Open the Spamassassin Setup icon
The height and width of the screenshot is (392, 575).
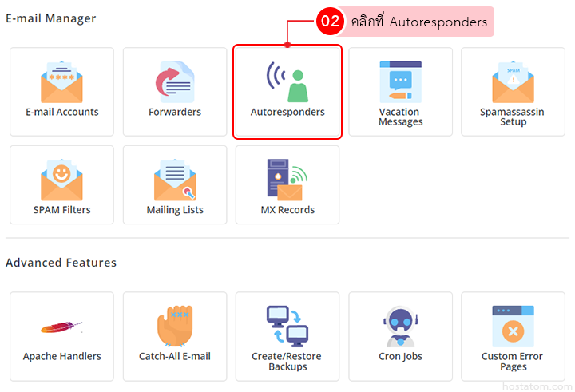coord(512,81)
